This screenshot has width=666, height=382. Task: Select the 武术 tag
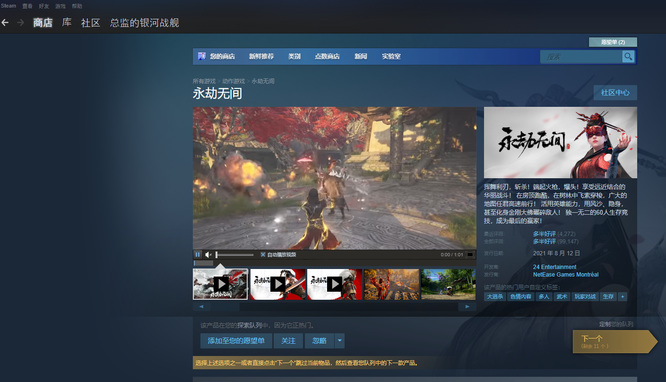[562, 297]
